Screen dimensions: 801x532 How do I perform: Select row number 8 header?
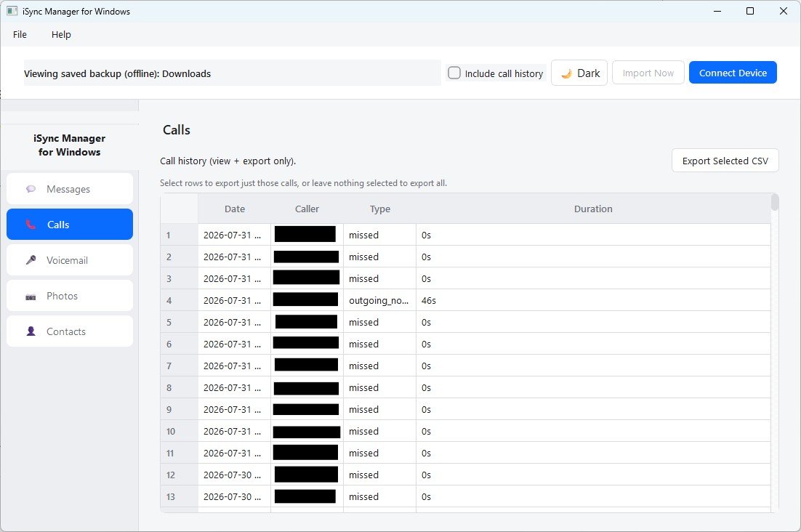click(180, 387)
